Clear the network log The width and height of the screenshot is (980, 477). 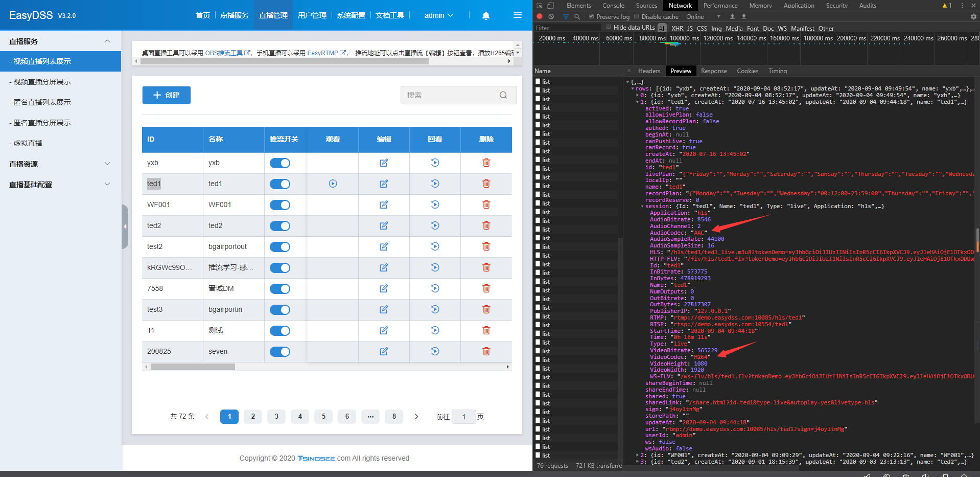click(551, 16)
